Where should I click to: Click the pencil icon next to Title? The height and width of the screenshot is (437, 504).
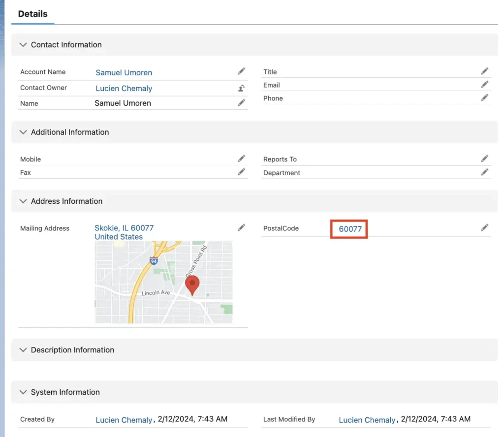485,71
